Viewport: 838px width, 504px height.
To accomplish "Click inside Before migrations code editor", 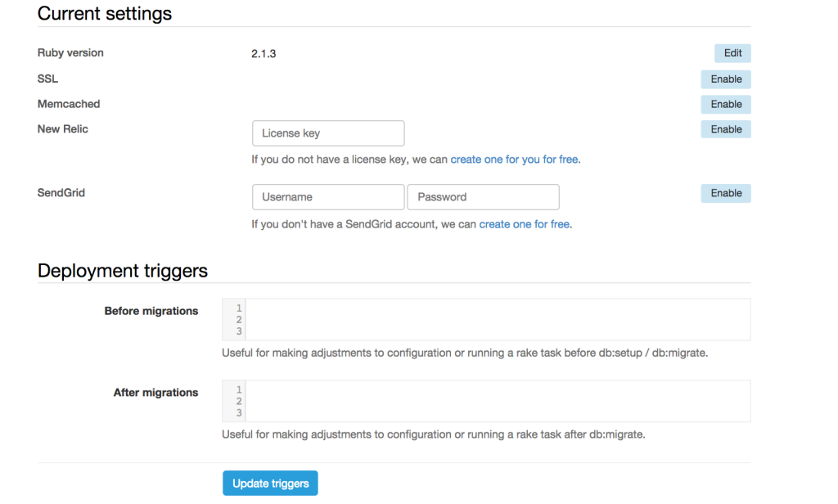I will 497,319.
